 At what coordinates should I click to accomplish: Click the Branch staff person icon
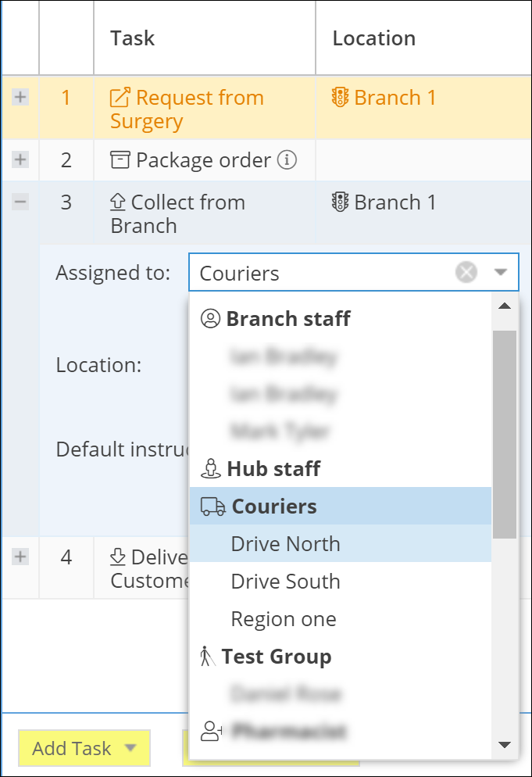(x=210, y=319)
